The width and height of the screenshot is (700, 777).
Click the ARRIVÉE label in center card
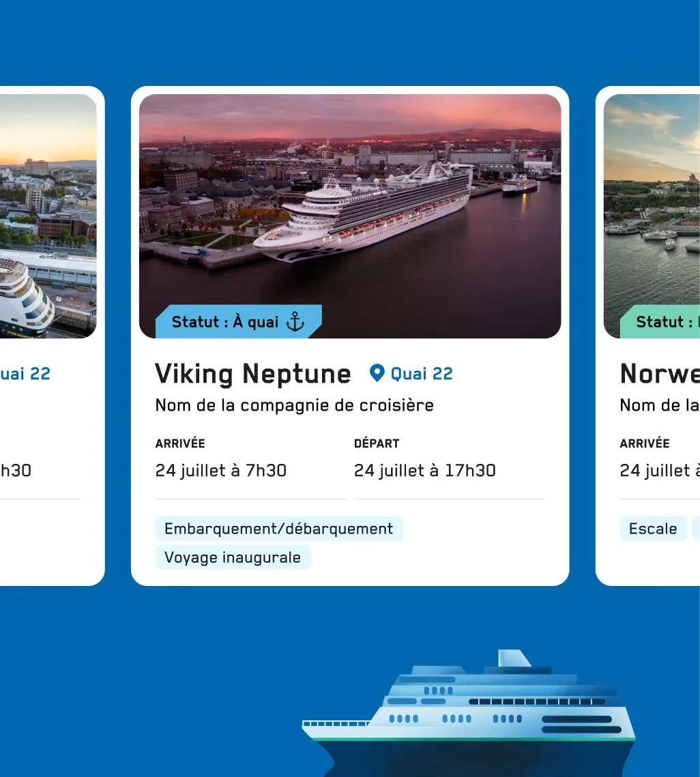(180, 443)
